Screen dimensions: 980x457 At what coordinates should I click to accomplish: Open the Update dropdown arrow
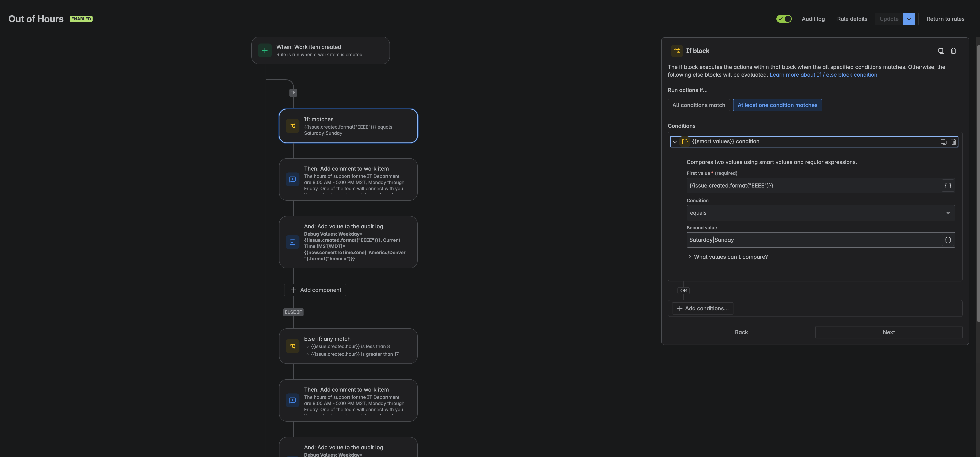[x=909, y=19]
